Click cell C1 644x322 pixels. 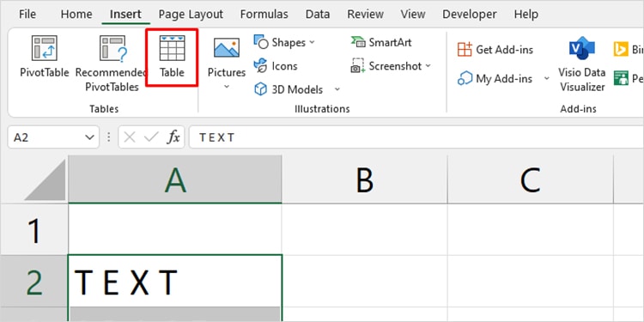[x=531, y=229]
